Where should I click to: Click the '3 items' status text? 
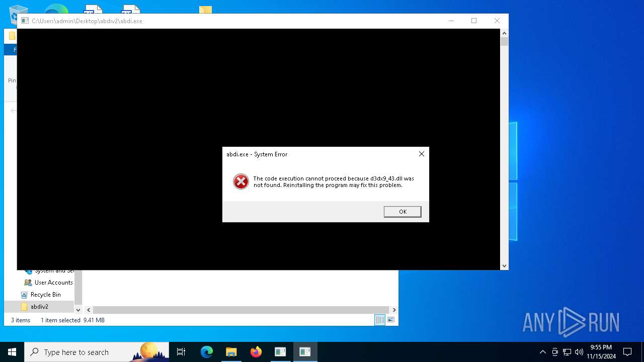click(x=21, y=320)
